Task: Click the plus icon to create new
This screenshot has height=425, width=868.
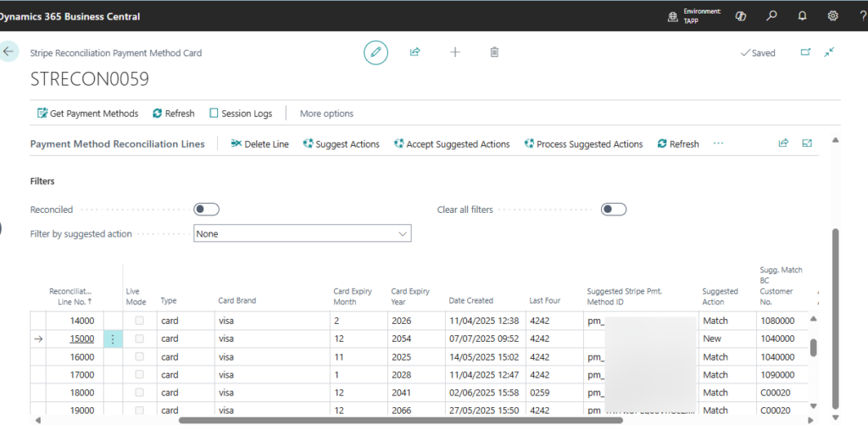Action: coord(455,52)
